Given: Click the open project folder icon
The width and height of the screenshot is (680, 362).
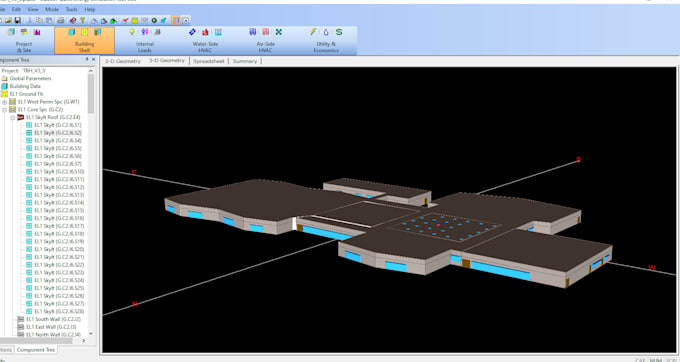Looking at the screenshot, I should (8, 20).
